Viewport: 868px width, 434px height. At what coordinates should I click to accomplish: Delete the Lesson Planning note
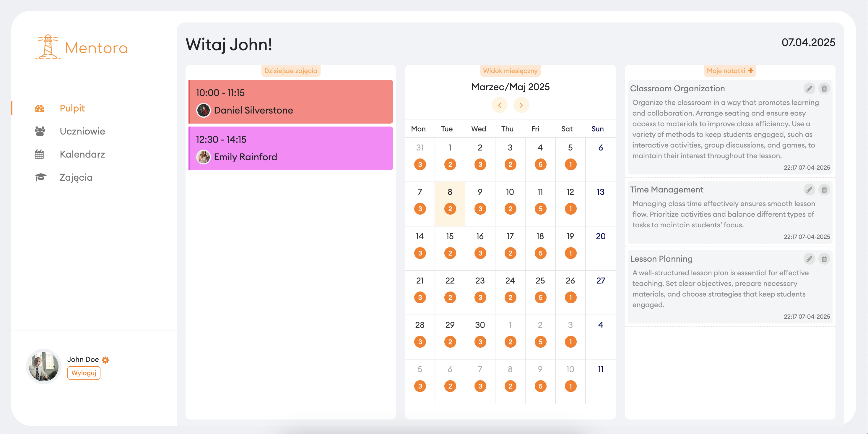(x=824, y=259)
